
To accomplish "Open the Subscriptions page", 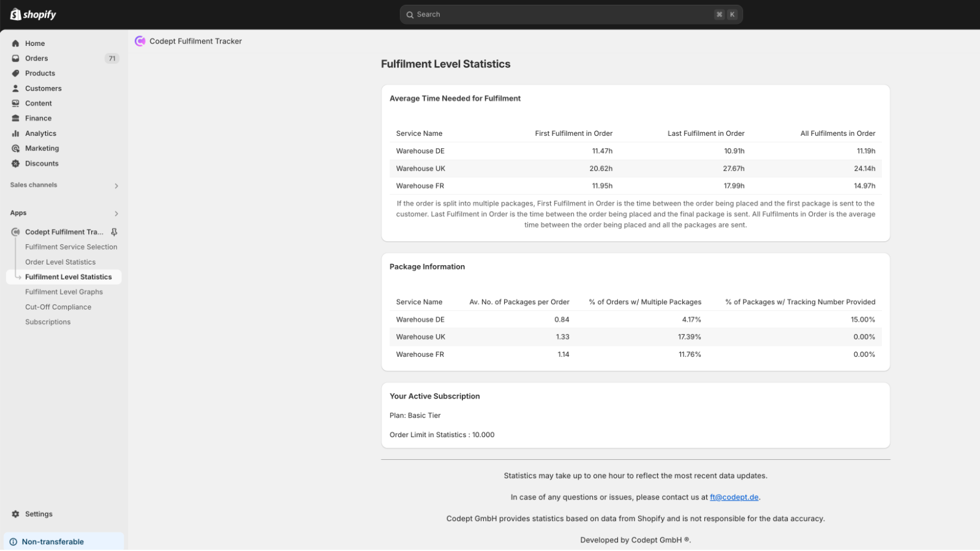I will 47,321.
